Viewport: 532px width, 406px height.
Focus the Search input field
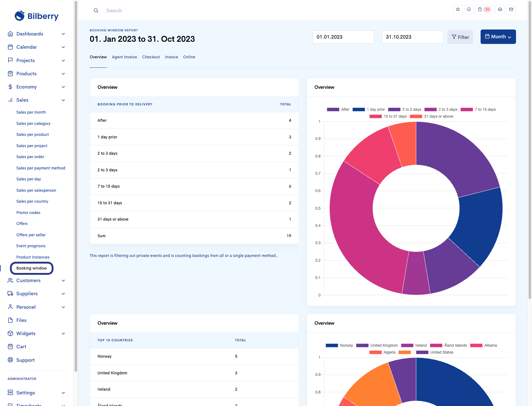tap(114, 11)
